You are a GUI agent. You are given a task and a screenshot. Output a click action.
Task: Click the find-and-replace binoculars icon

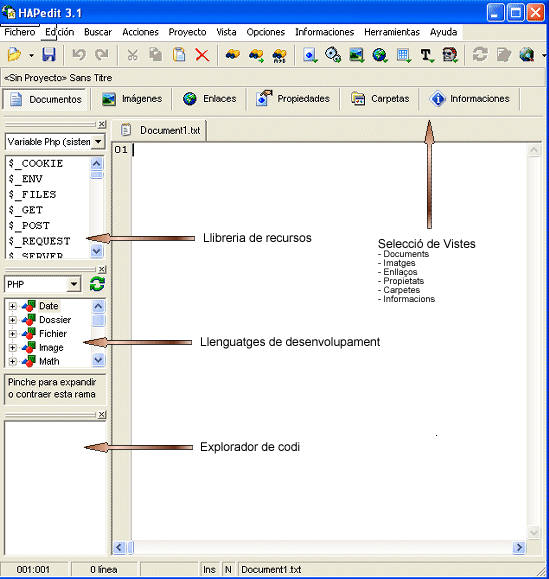279,55
